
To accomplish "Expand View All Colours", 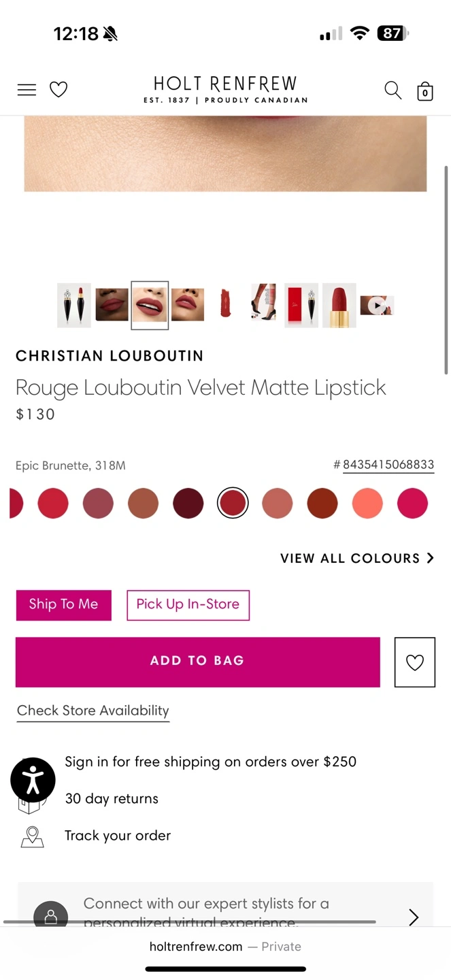I will point(356,558).
